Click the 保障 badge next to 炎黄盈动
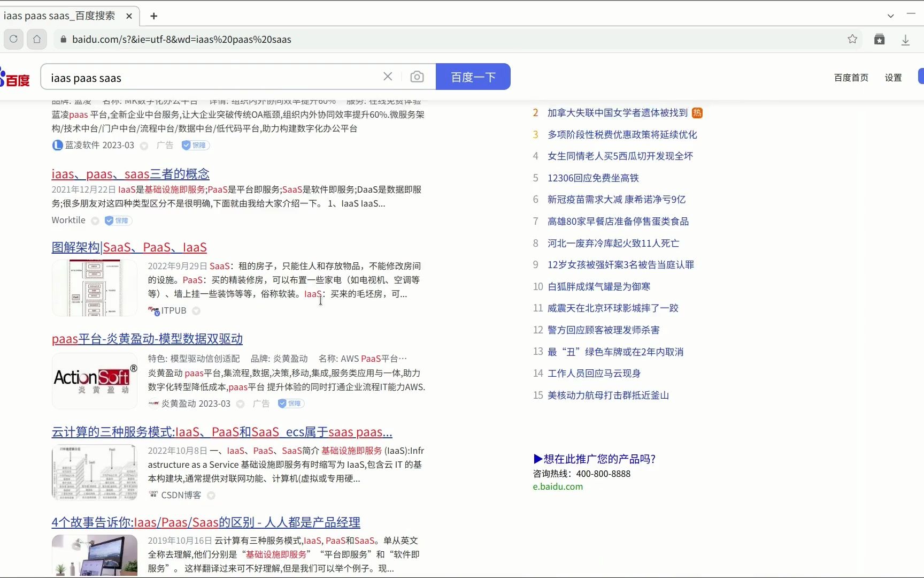Viewport: 924px width, 578px height. 291,404
